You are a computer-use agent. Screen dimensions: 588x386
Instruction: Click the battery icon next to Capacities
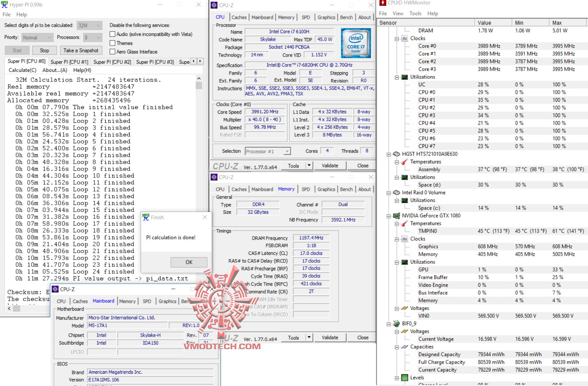coord(404,347)
